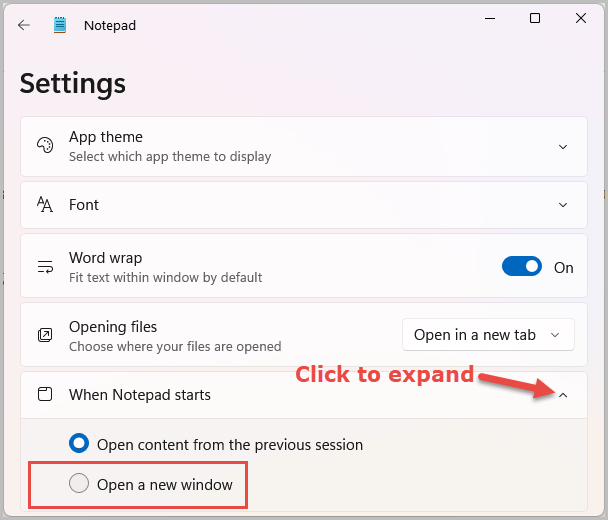Click the When Notepad starts label
Viewport: 608px width, 520px height.
[140, 395]
